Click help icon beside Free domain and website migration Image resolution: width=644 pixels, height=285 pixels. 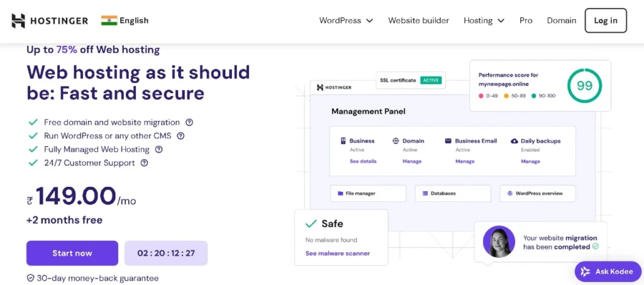pyautogui.click(x=189, y=123)
